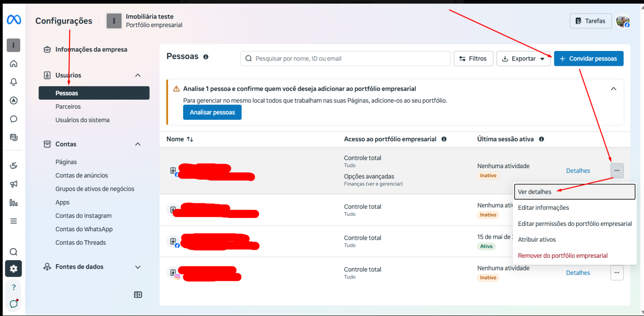Select Remover do portfólio empresarial
This screenshot has height=316, width=644.
pyautogui.click(x=575, y=256)
